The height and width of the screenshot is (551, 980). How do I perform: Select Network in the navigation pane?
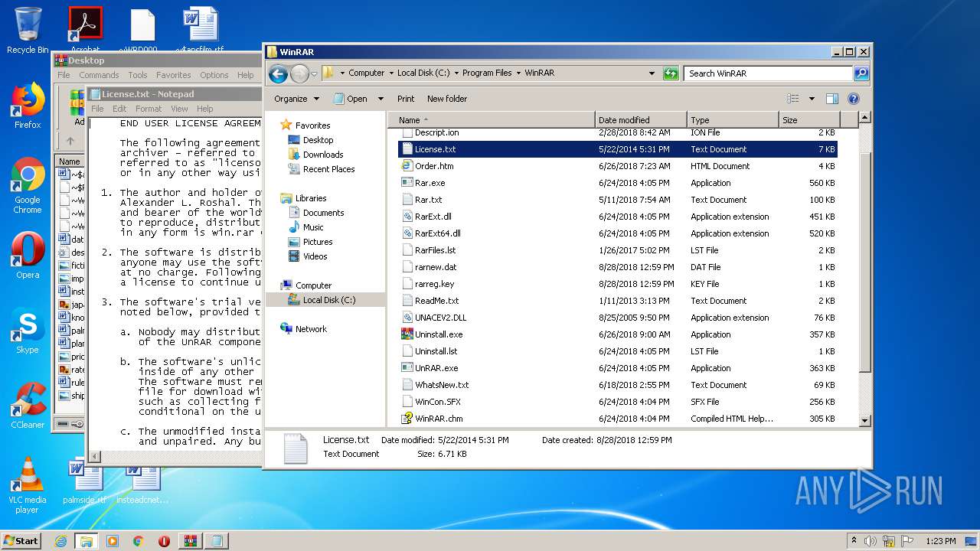311,329
